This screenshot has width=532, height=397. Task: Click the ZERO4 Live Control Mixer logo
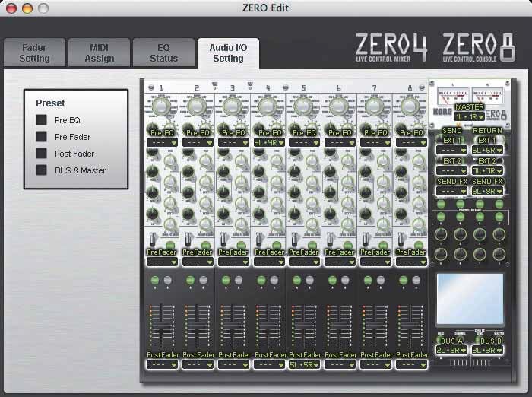(391, 47)
